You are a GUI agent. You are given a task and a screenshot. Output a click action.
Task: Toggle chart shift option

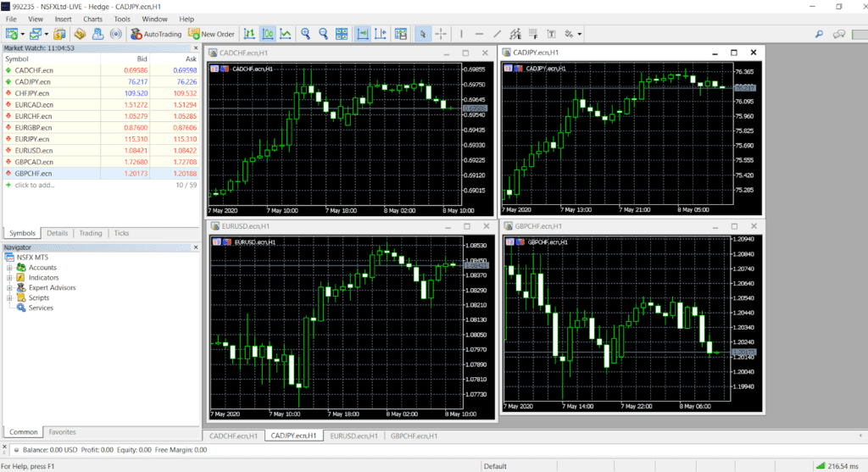click(x=381, y=34)
